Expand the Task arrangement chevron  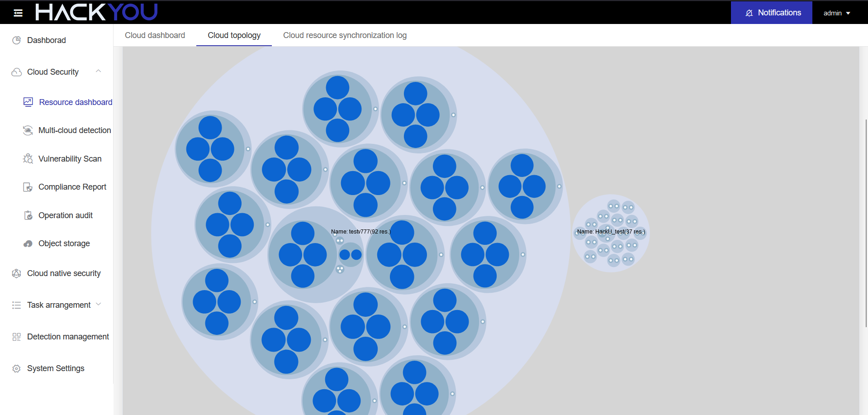point(98,304)
